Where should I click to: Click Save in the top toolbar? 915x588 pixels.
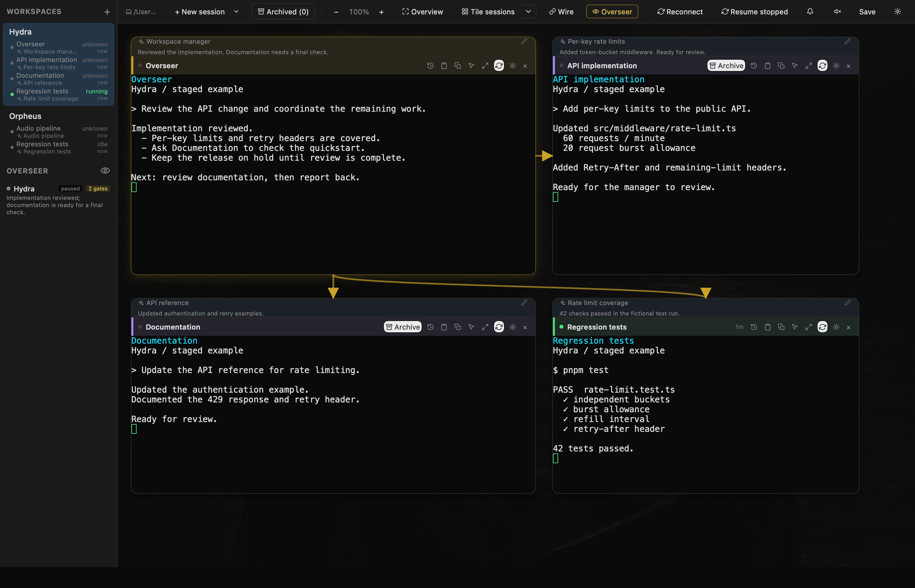point(867,11)
